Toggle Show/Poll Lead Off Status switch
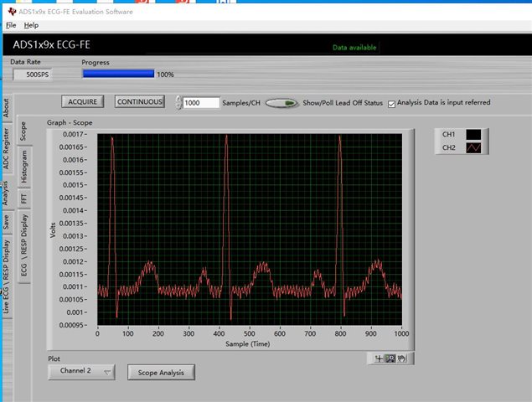Viewport: 532px width, 402px height. [x=281, y=103]
